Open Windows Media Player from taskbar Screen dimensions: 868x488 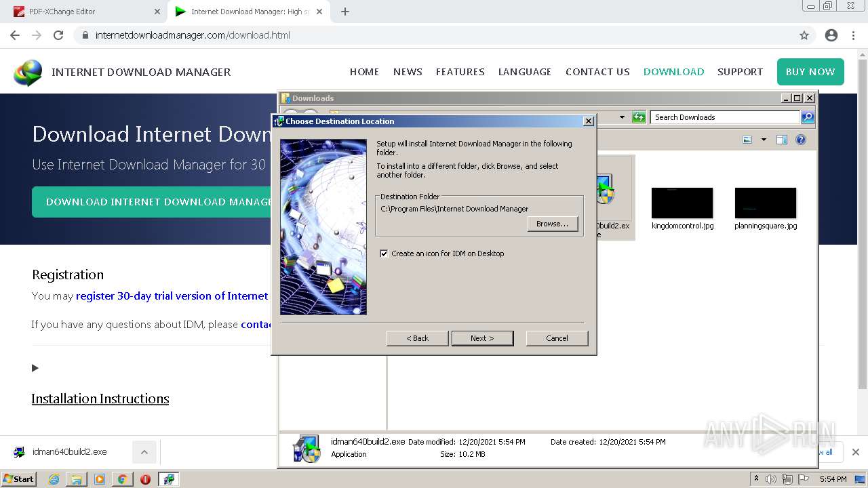[x=100, y=479]
